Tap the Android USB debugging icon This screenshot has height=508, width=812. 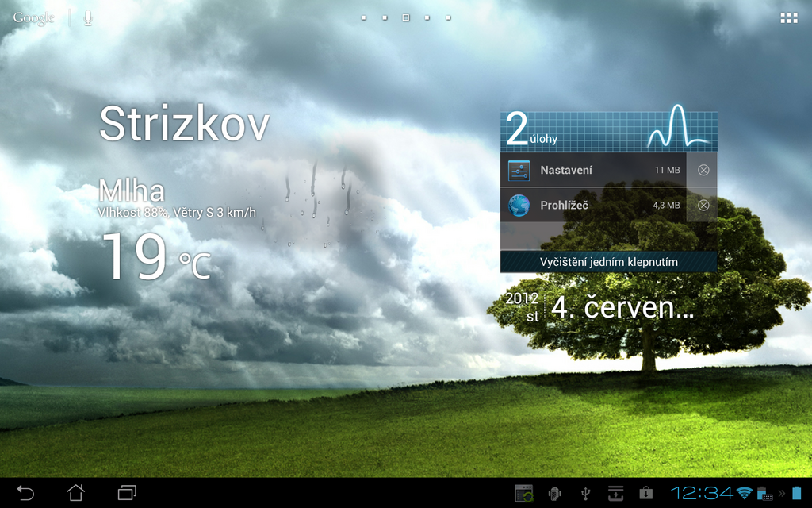(553, 492)
